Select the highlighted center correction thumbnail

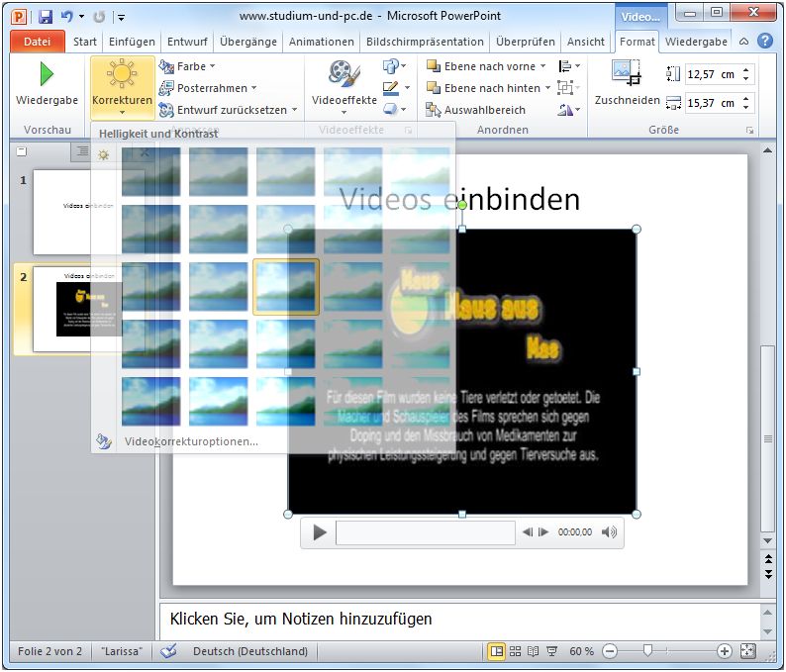(x=286, y=287)
